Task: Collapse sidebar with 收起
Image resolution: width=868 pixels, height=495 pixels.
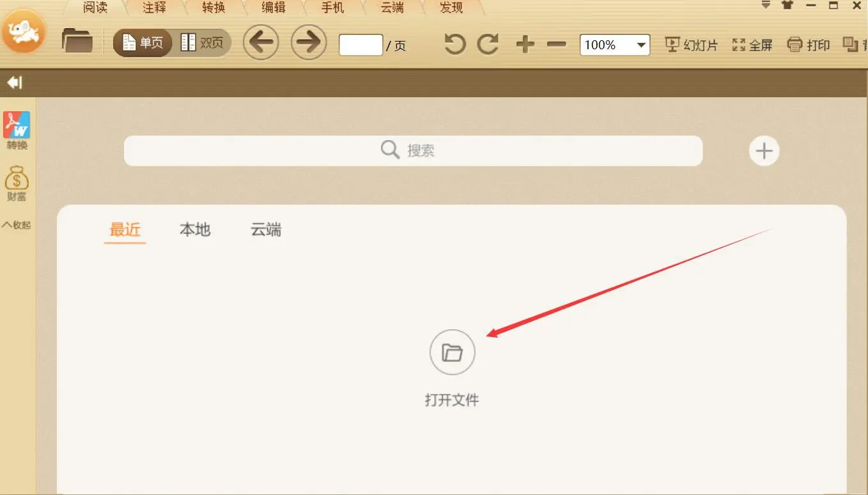Action: pyautogui.click(x=17, y=225)
